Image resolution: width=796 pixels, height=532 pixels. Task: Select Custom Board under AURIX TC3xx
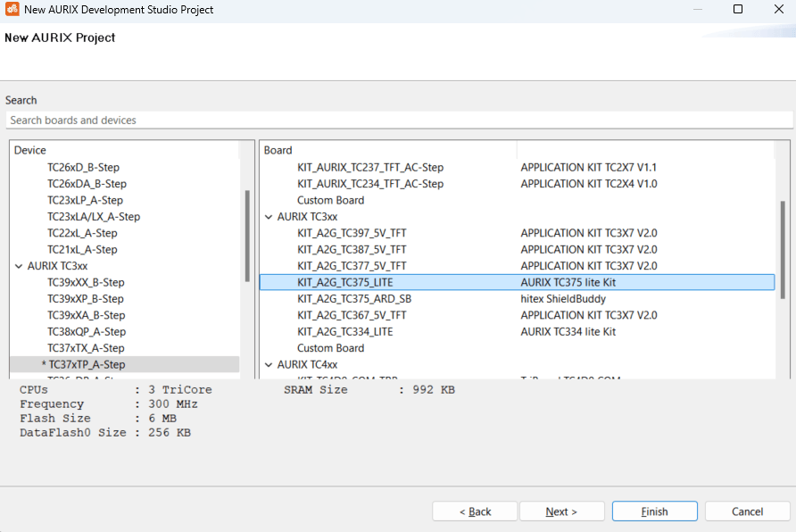point(330,348)
